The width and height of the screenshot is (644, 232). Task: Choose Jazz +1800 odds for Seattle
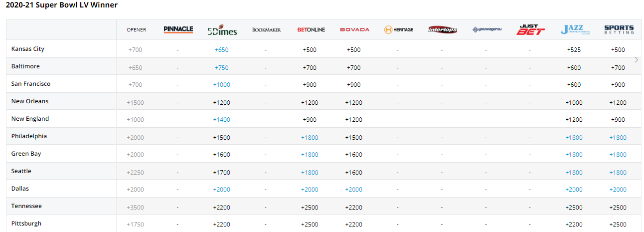click(574, 172)
